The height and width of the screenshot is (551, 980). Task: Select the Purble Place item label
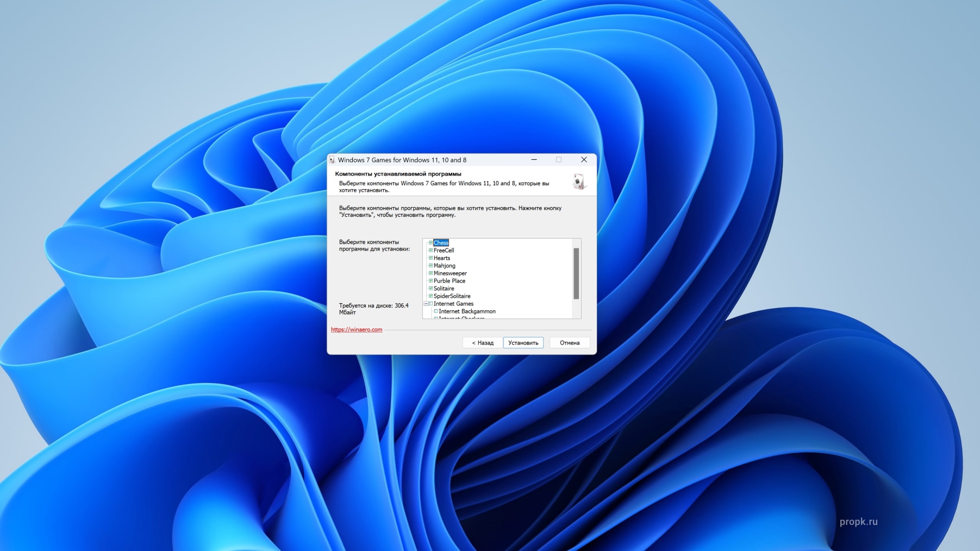pyautogui.click(x=450, y=281)
